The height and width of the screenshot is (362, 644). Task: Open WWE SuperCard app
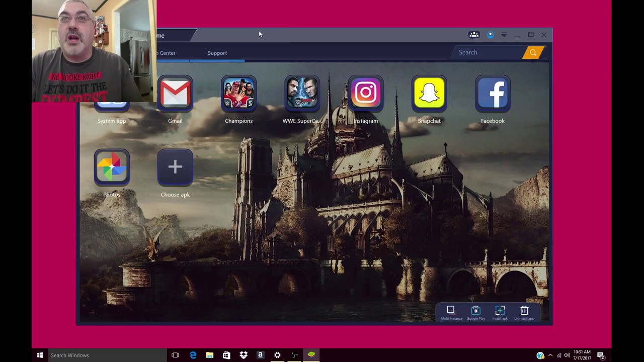[302, 94]
